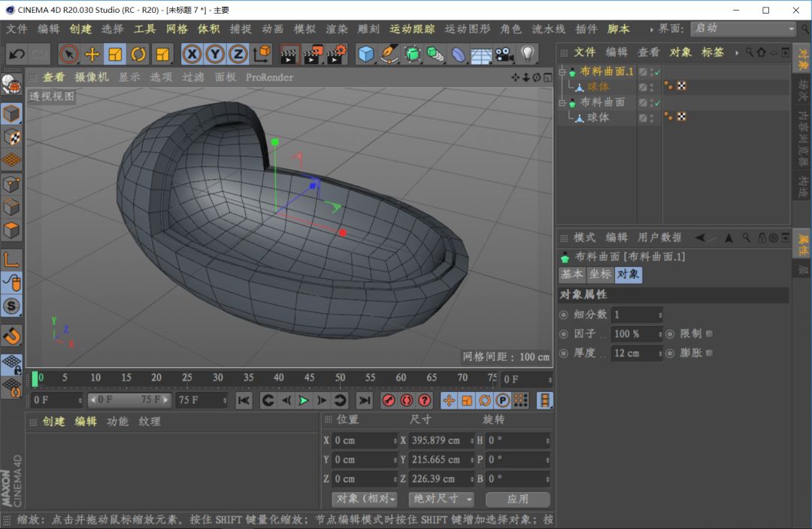Screen dimensions: 812x529
Task: Select the Move tool in toolbar
Action: point(92,54)
